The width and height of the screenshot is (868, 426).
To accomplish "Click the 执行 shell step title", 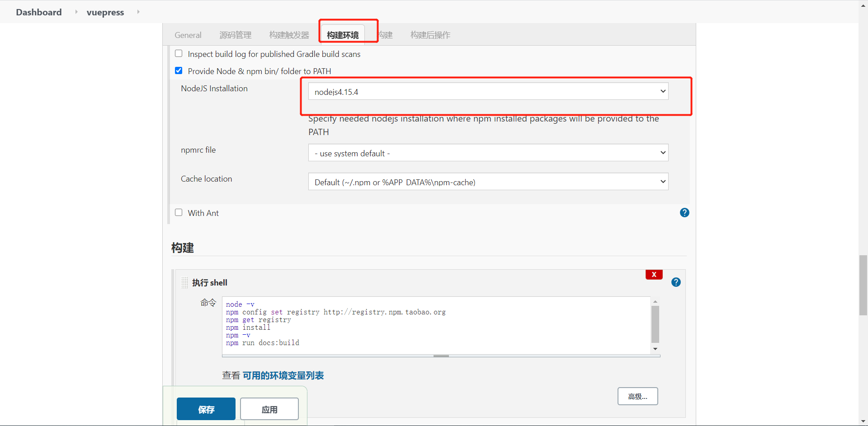I will pyautogui.click(x=210, y=283).
